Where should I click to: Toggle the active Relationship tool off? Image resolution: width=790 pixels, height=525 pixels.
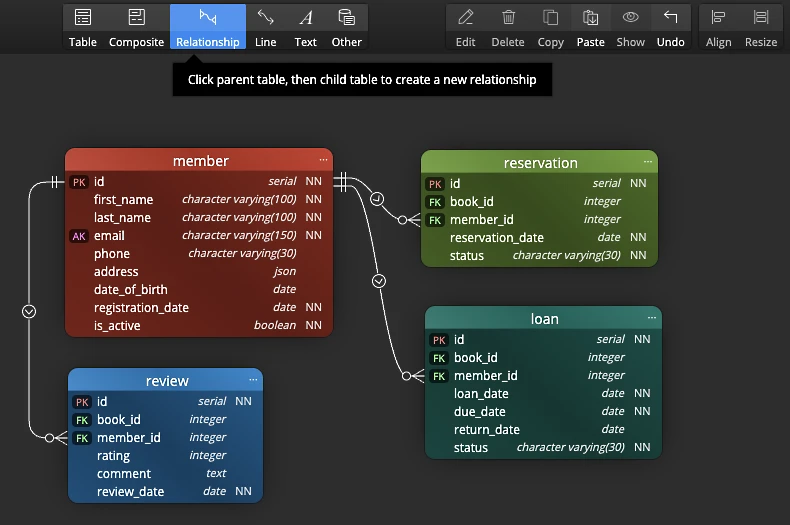tap(208, 27)
